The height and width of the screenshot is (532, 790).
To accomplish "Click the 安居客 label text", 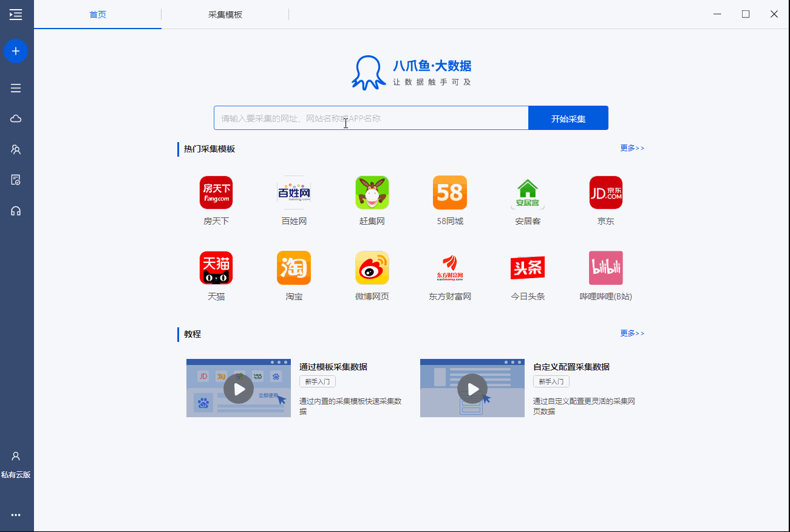I will tap(528, 222).
